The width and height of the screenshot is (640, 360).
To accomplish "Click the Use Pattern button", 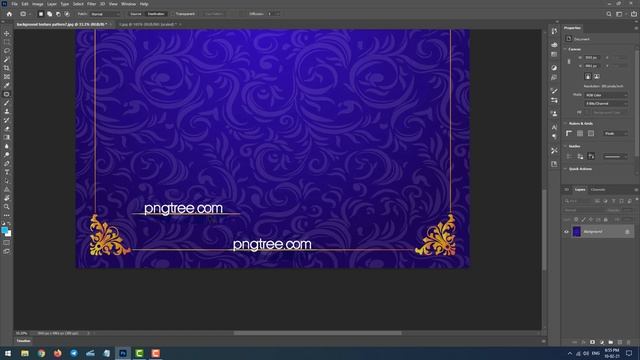I will [x=214, y=14].
